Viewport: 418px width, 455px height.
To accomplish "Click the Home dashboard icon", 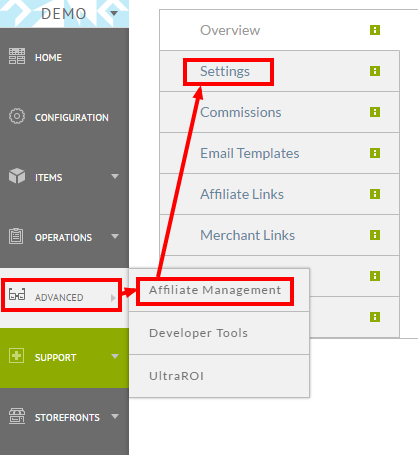I will (x=17, y=56).
